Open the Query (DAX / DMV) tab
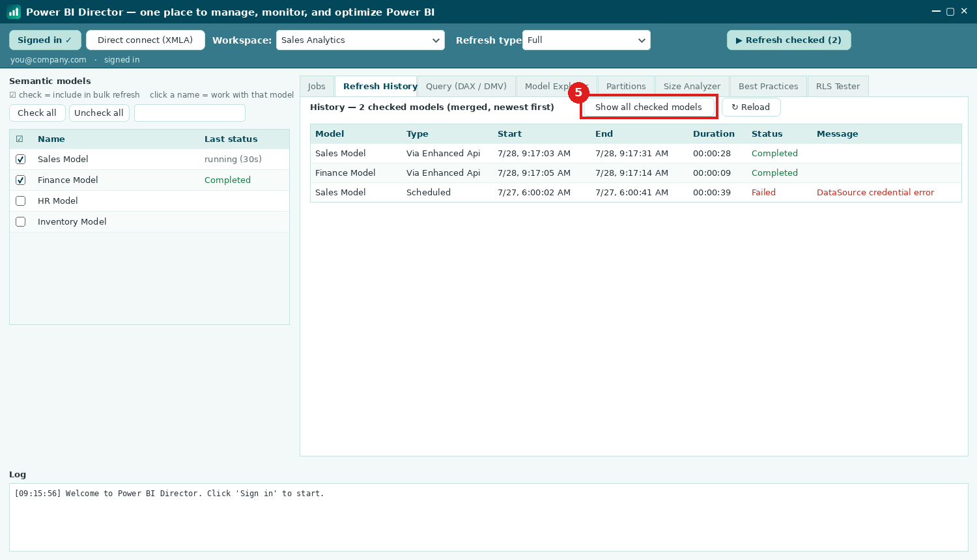This screenshot has height=560, width=977. (x=466, y=86)
